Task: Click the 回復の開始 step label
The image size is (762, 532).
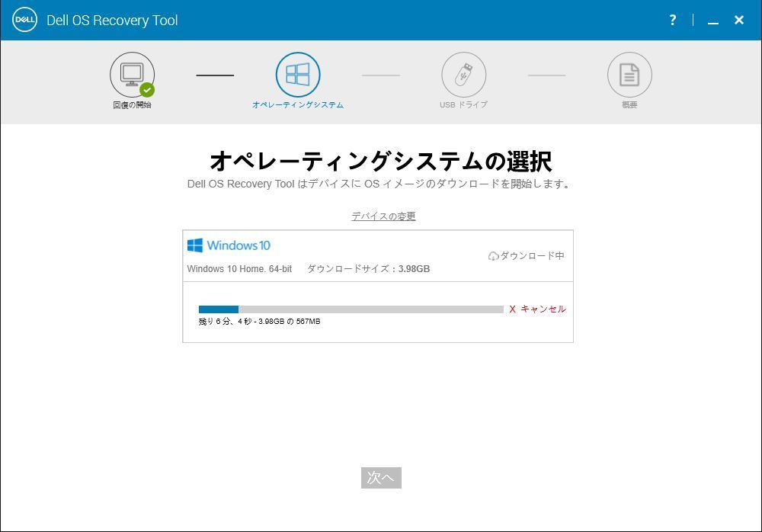Action: (x=132, y=104)
